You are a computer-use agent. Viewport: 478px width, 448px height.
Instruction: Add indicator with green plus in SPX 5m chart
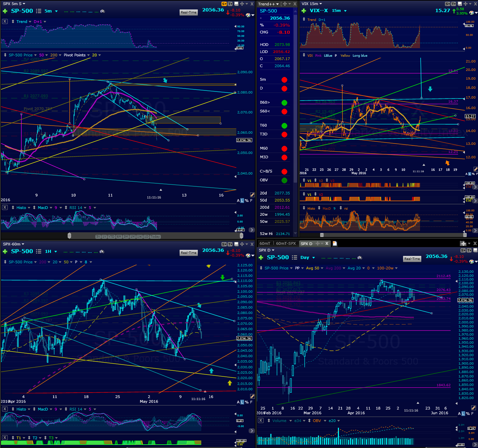pos(5,11)
